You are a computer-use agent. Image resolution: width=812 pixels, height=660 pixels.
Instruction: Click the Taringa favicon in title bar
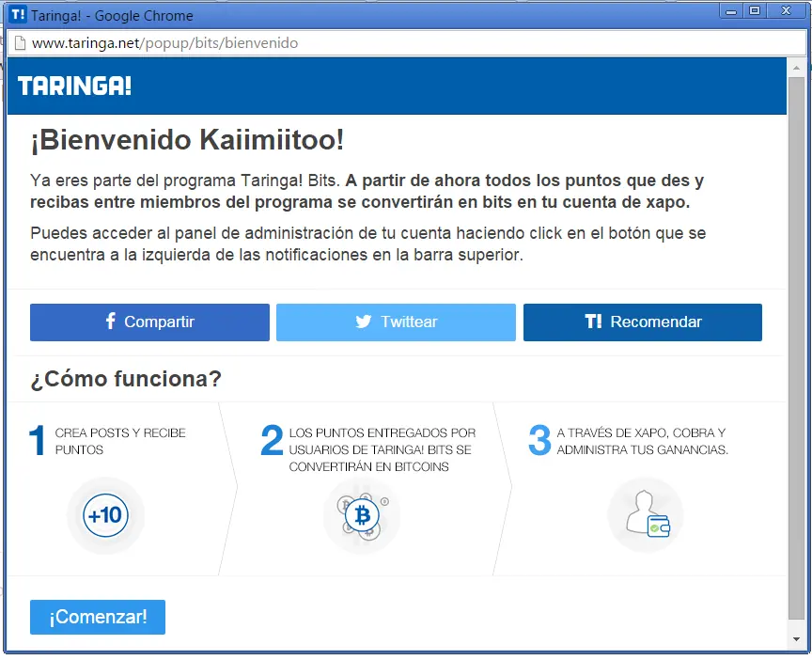[18, 14]
